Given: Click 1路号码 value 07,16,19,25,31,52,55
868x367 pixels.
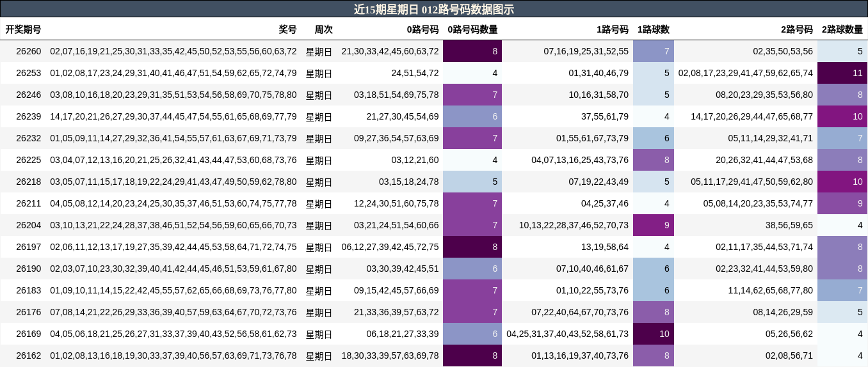Looking at the screenshot, I should click(586, 51).
